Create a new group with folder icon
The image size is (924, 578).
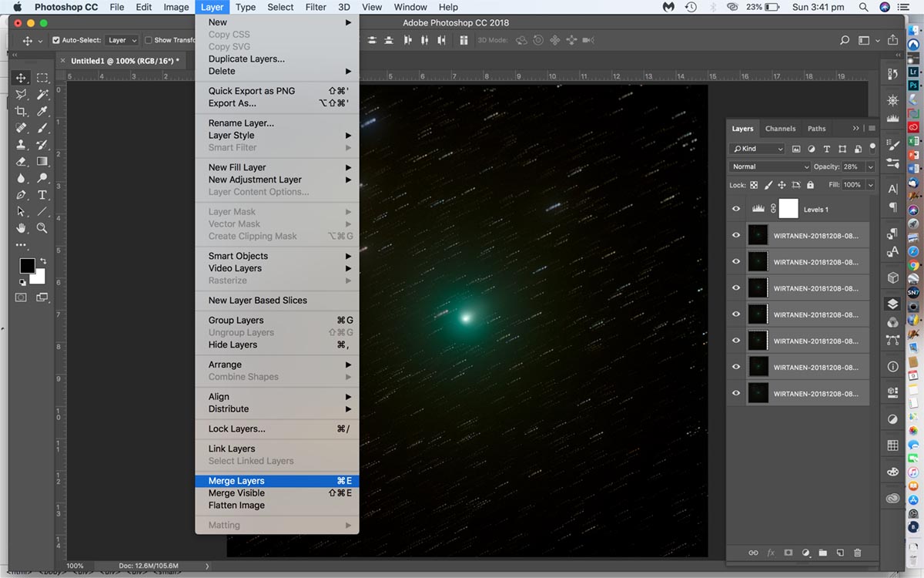pyautogui.click(x=822, y=553)
